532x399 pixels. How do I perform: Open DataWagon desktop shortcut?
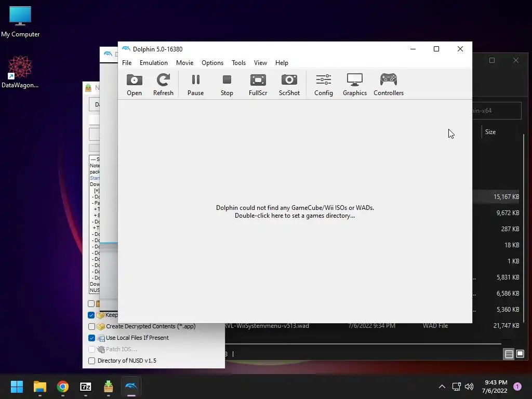coord(20,72)
